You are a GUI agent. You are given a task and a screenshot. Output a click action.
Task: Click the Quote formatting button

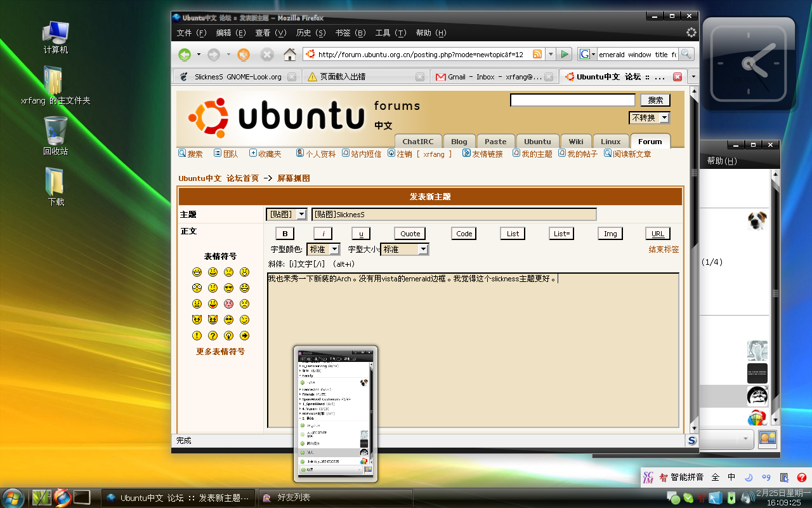[x=410, y=234]
